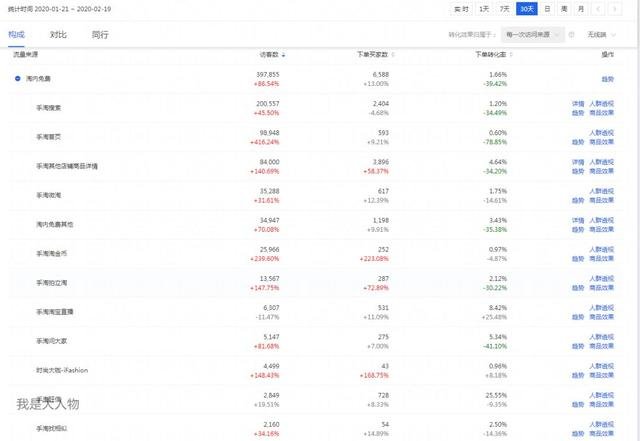Open 趋势 for the 6,307 visitors row
This screenshot has height=441, width=640.
pos(578,317)
